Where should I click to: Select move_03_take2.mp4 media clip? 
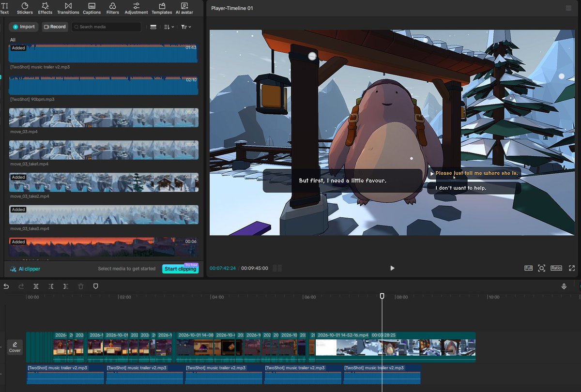click(x=104, y=182)
